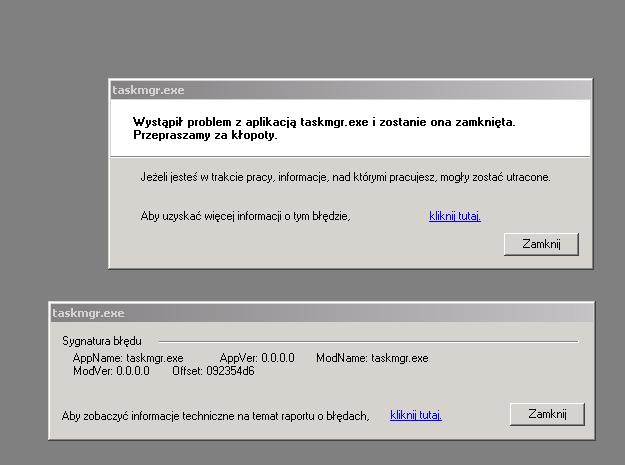Click the lower taskmgr.exe dialog title bar

click(321, 313)
